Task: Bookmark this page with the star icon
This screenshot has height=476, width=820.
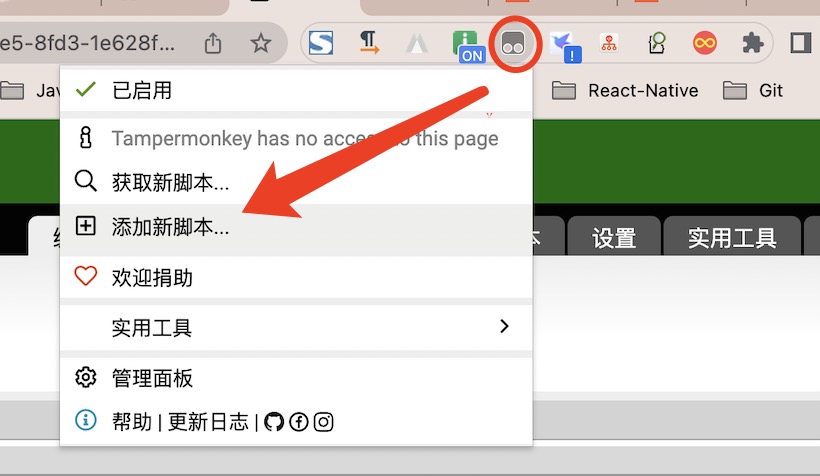Action: (x=260, y=43)
